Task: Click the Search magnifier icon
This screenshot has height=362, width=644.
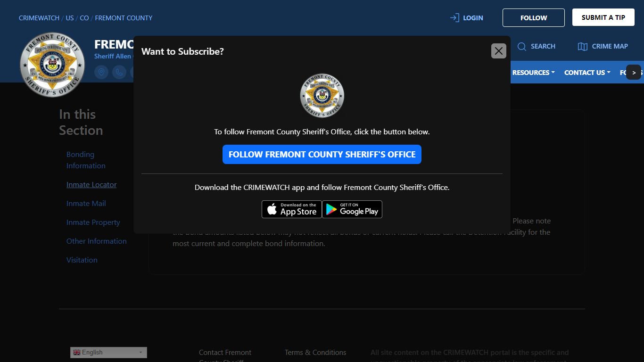Action: pos(522,46)
